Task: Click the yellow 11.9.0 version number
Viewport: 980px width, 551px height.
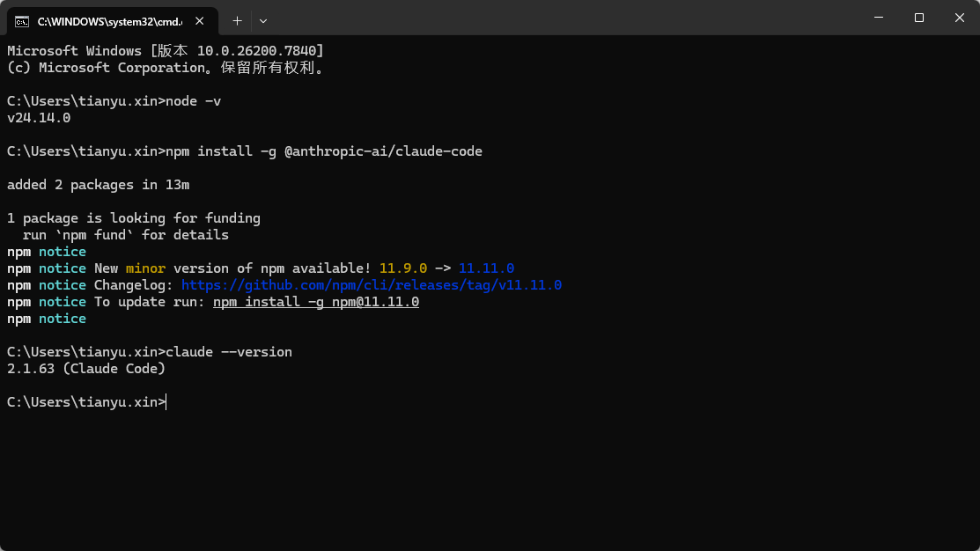Action: point(403,268)
